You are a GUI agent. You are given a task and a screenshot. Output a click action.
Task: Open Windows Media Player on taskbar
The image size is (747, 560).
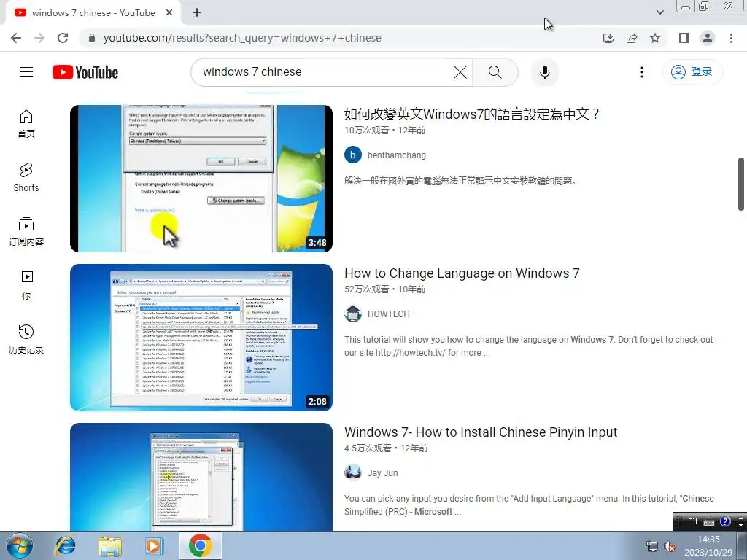[154, 545]
